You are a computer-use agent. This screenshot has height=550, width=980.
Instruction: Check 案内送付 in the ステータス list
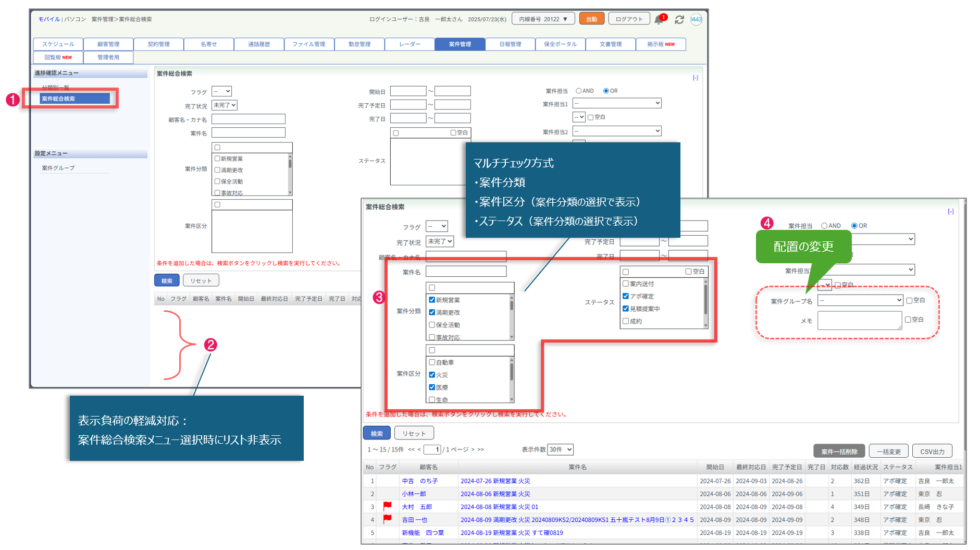tap(626, 284)
